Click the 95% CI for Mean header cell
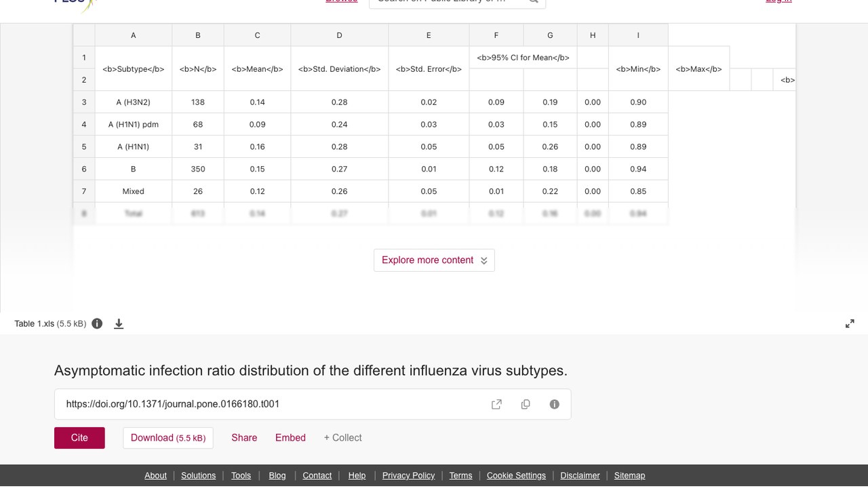Screen dimensions: 868x488 (x=523, y=58)
